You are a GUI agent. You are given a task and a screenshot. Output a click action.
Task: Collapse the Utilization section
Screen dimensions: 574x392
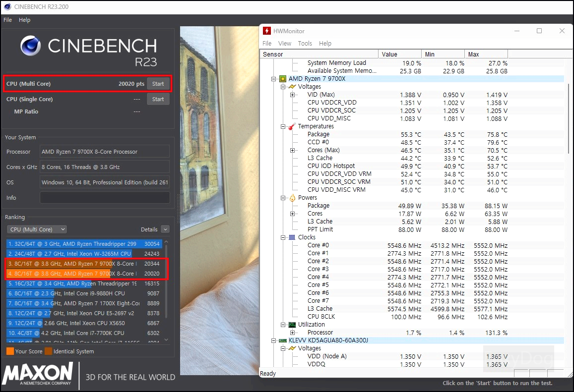(283, 325)
